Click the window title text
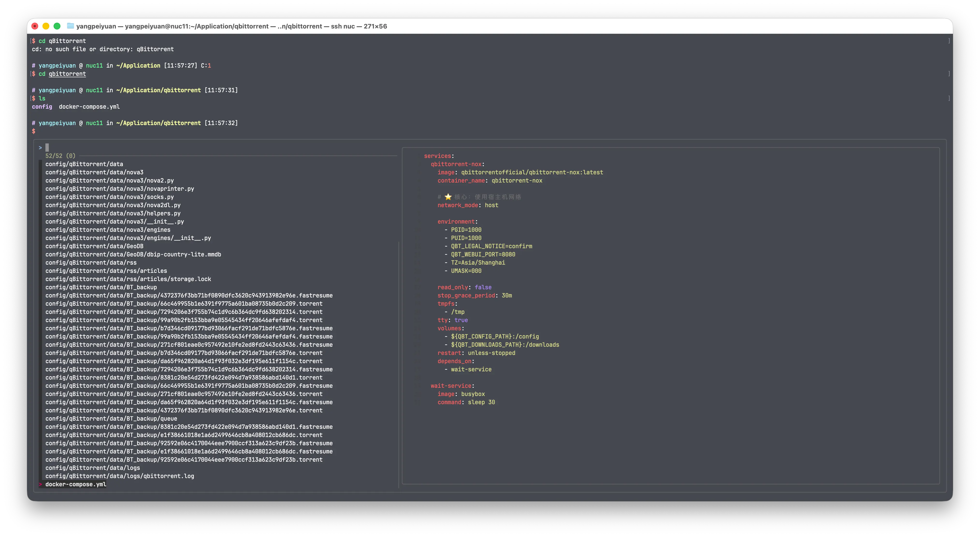The height and width of the screenshot is (537, 980). (x=231, y=26)
